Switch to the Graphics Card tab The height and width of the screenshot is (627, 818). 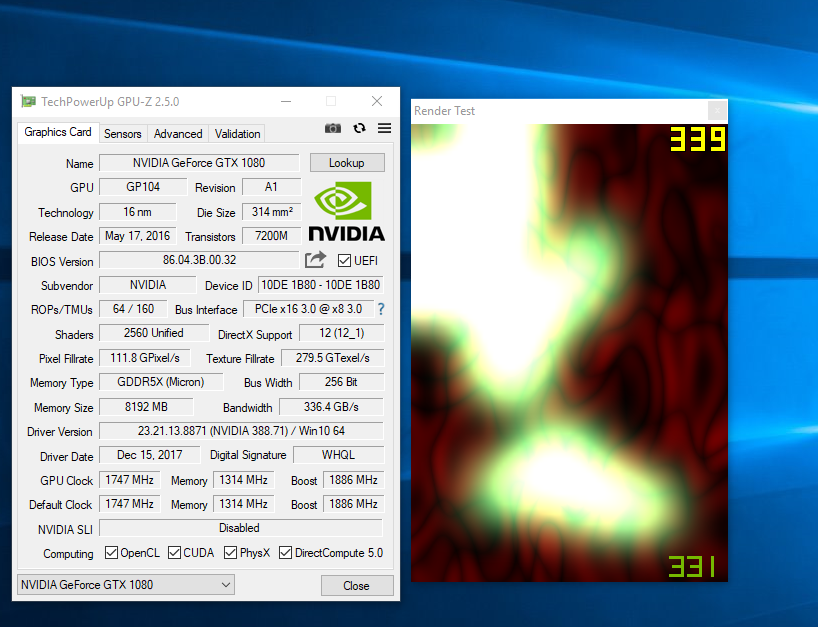(x=58, y=132)
